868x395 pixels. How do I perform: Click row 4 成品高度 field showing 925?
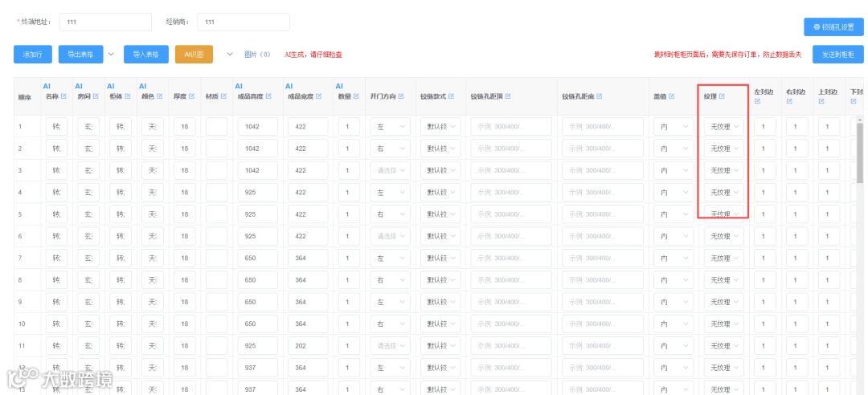(257, 193)
